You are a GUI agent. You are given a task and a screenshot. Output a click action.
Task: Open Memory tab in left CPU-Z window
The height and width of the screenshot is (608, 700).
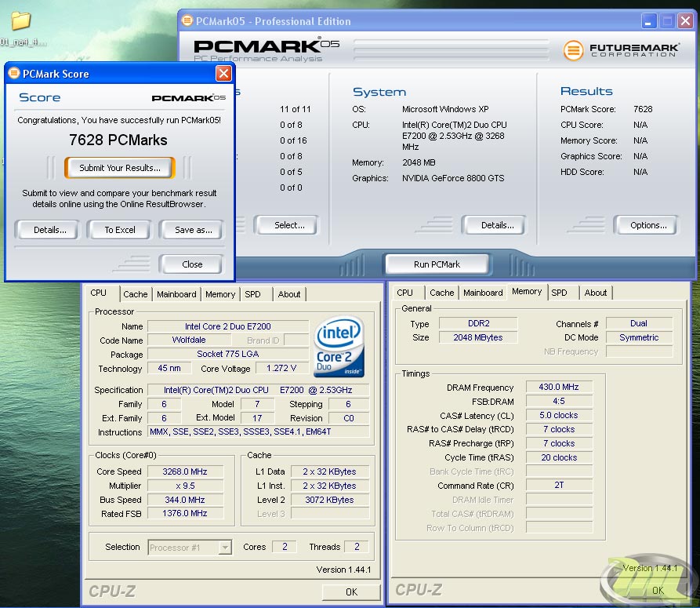coord(220,294)
